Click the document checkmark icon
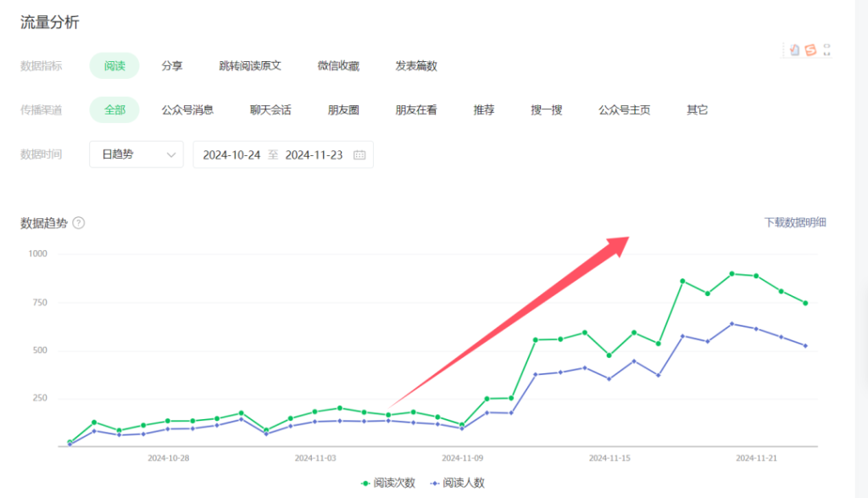The height and width of the screenshot is (498, 868). (794, 50)
